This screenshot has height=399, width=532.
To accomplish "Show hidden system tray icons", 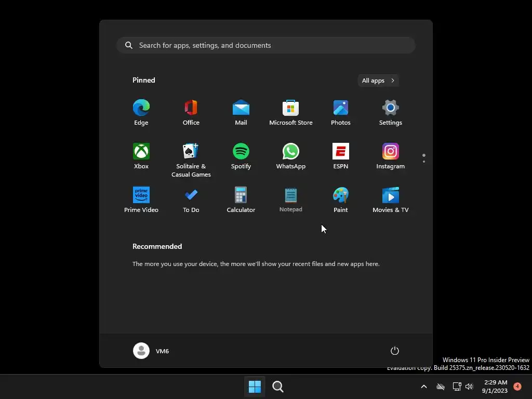I will point(424,387).
